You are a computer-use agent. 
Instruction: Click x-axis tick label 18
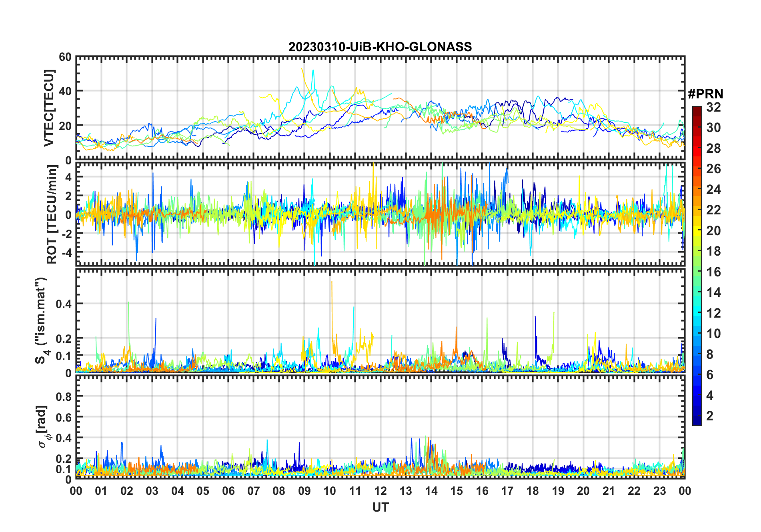[533, 491]
